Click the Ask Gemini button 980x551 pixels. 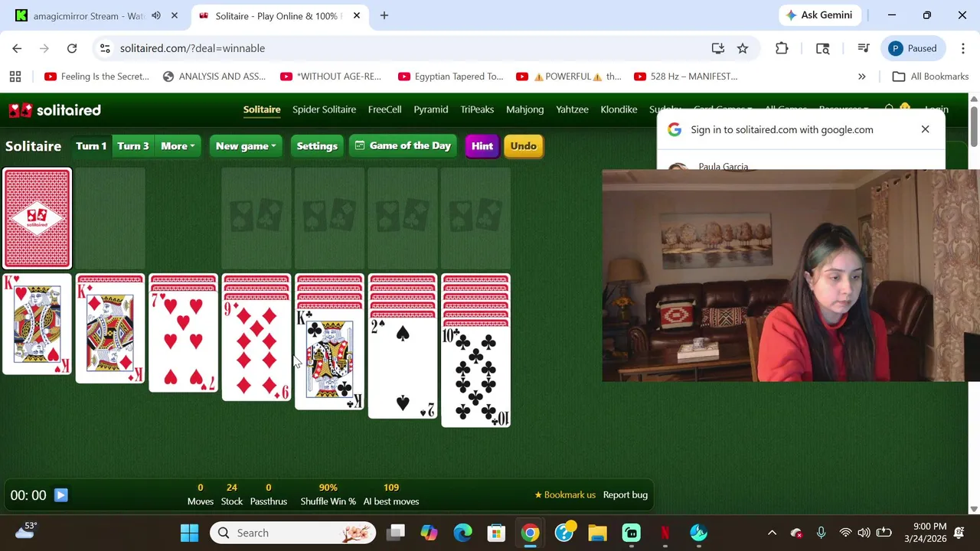point(819,15)
